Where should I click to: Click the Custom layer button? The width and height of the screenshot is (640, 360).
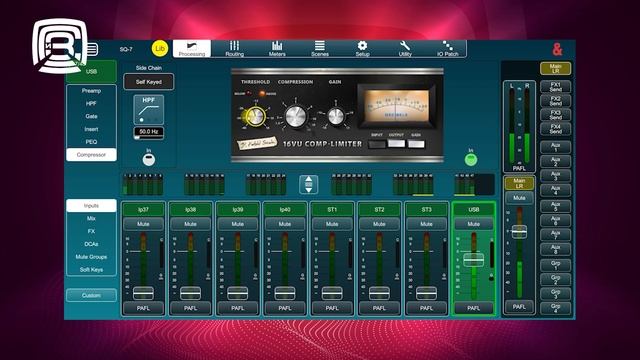(91, 295)
